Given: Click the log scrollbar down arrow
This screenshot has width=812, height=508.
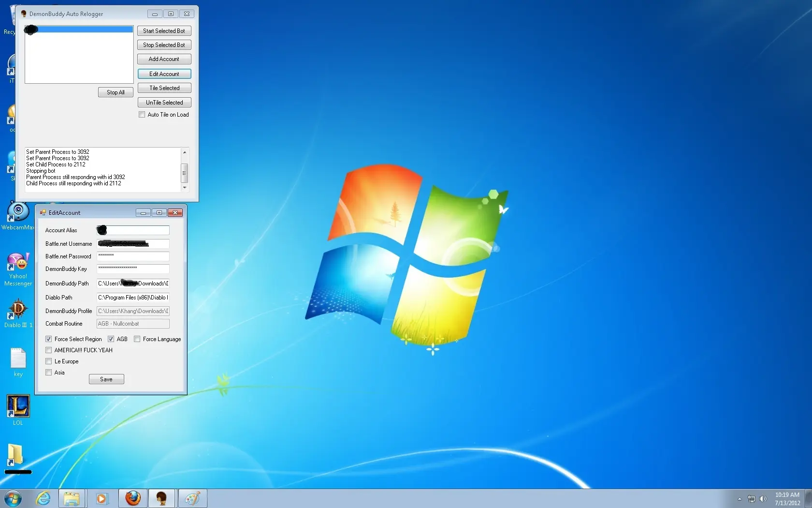Looking at the screenshot, I should [185, 188].
